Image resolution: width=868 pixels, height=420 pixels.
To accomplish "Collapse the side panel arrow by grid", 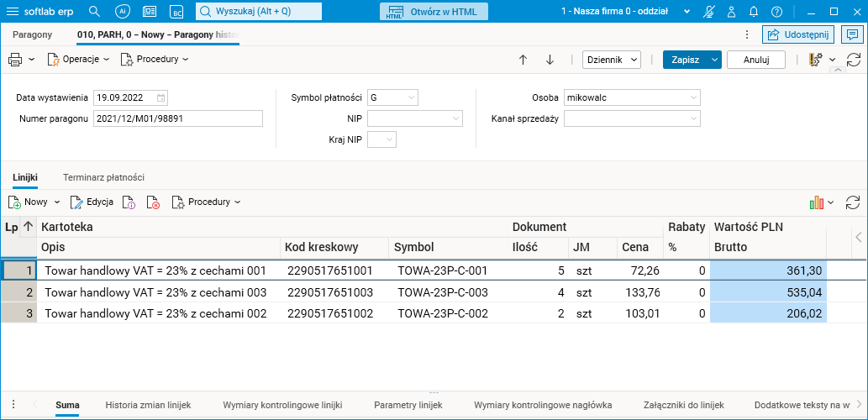I will tap(859, 237).
